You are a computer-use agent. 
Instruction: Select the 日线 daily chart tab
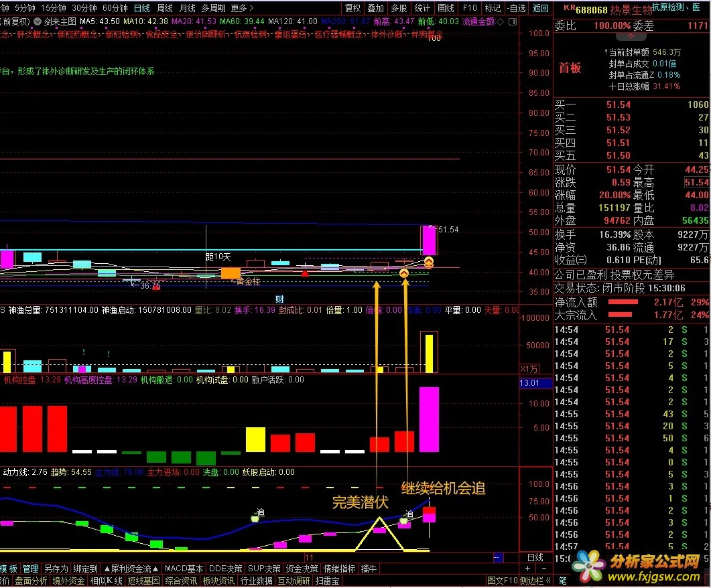click(142, 8)
